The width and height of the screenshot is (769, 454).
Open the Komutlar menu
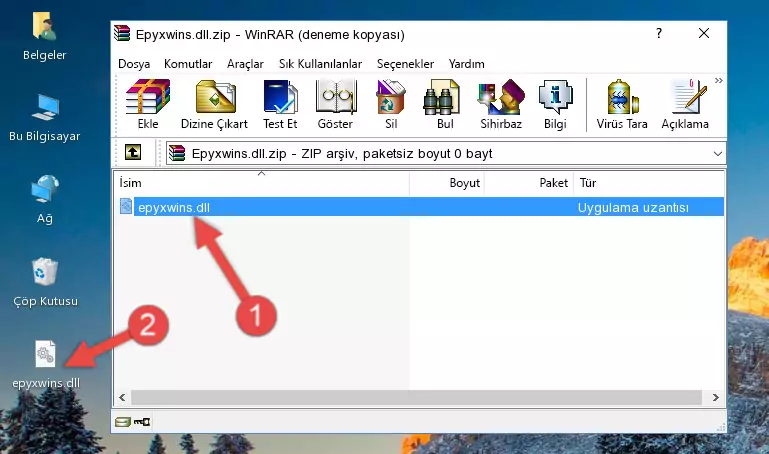tap(188, 64)
